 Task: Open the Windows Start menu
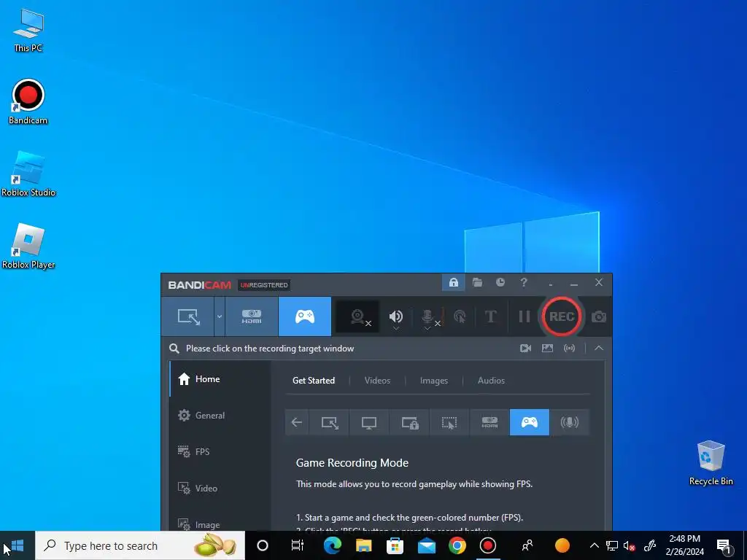tap(18, 545)
